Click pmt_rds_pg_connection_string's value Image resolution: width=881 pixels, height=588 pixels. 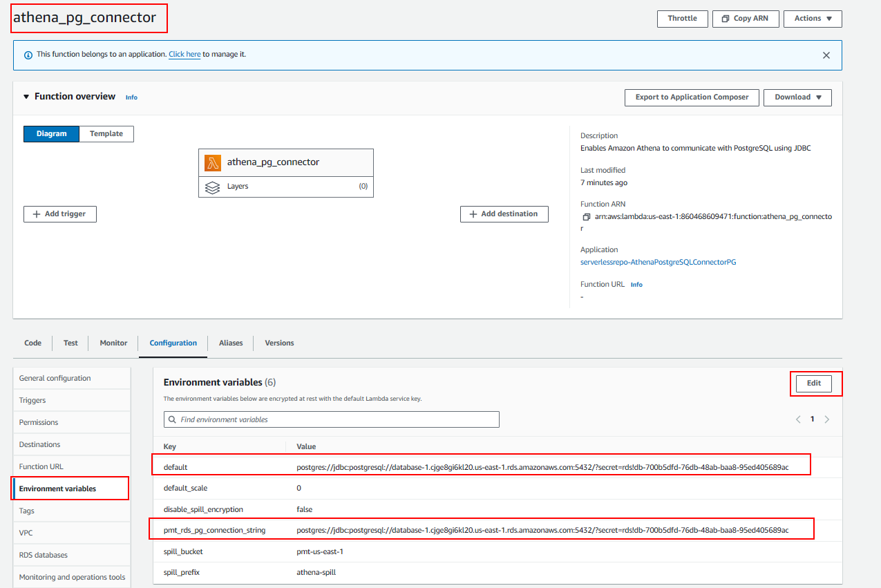coord(542,530)
